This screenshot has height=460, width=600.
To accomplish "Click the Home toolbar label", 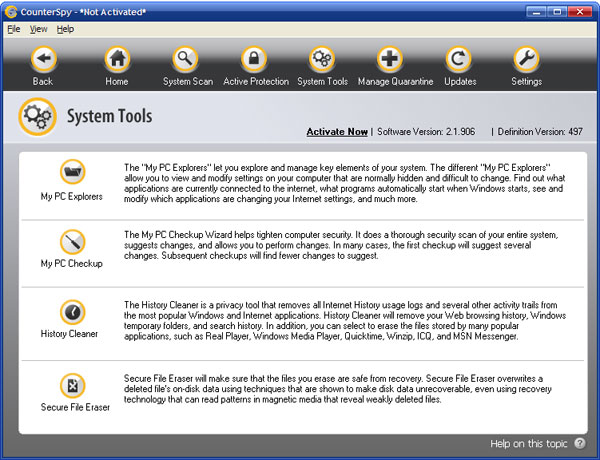I will (x=117, y=82).
